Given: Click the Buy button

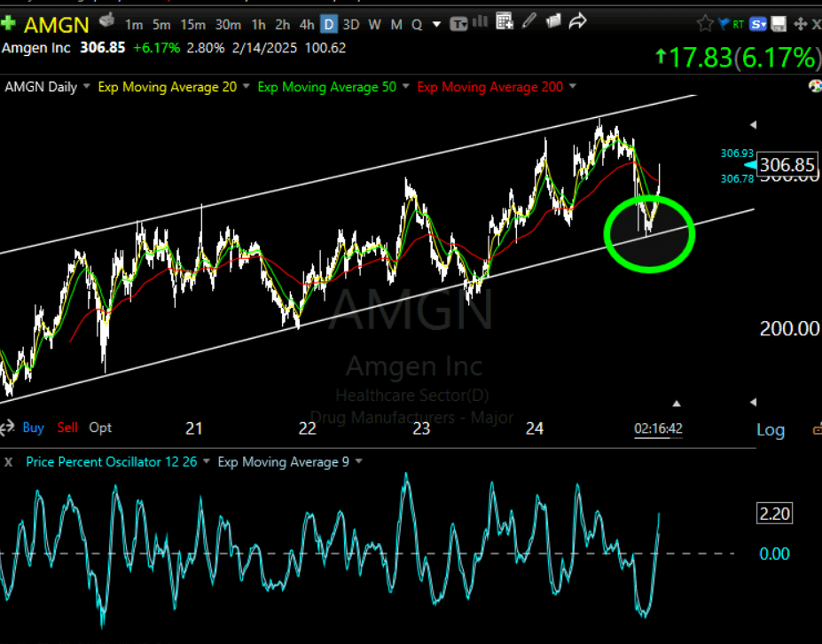Looking at the screenshot, I should click(33, 428).
